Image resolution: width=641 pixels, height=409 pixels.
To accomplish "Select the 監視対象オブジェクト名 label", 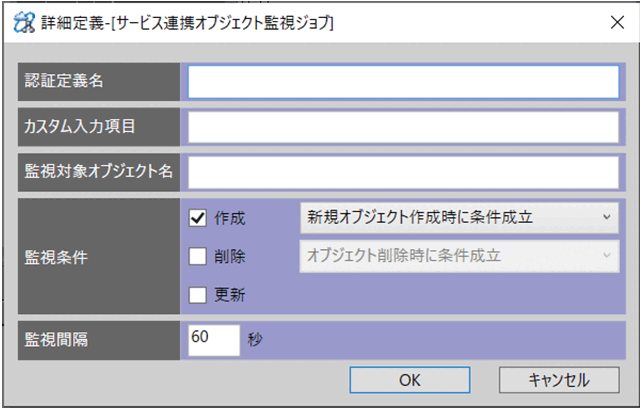I will click(x=99, y=172).
